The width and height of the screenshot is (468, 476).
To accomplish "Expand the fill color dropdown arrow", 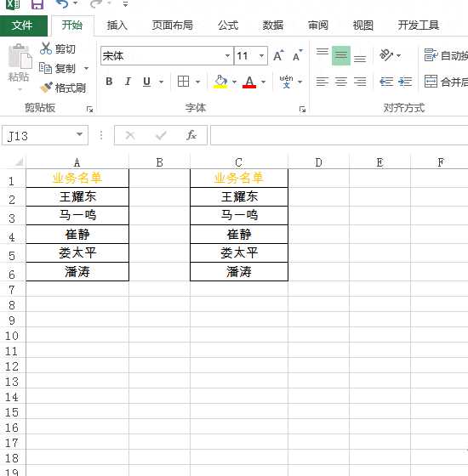I will 234,82.
